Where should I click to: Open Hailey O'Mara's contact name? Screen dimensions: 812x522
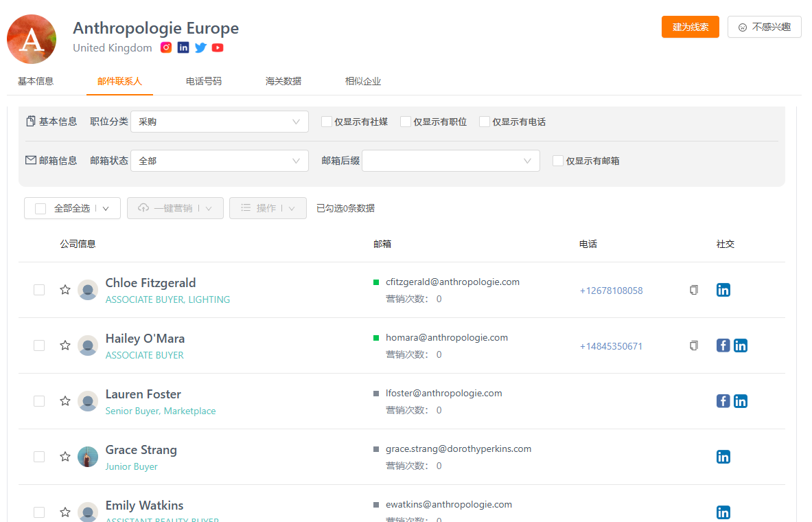click(145, 339)
